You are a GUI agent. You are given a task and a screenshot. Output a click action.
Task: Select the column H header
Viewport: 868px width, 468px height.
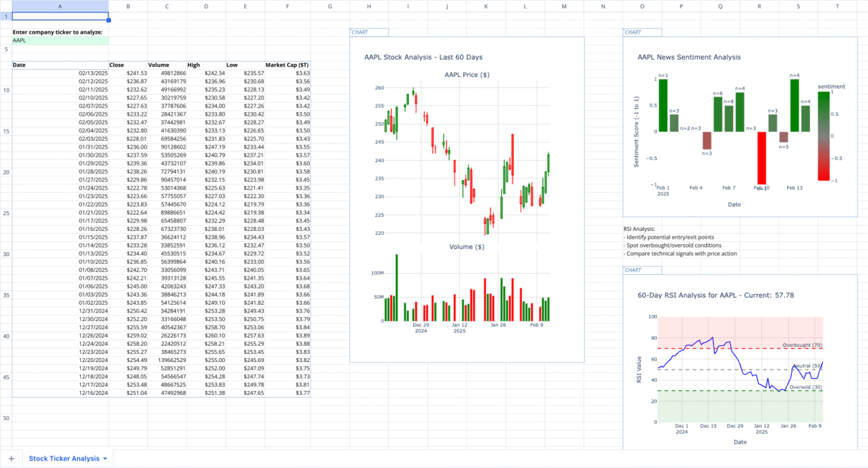[369, 7]
